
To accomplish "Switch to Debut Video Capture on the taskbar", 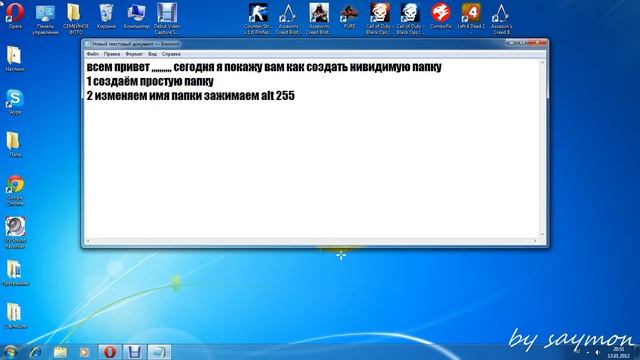I will pyautogui.click(x=134, y=352).
